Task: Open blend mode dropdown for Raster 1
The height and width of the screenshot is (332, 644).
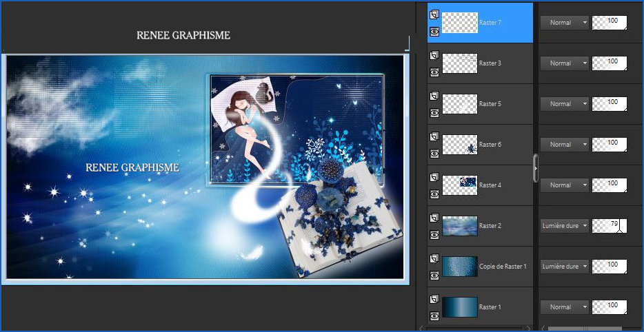Action: tap(564, 307)
